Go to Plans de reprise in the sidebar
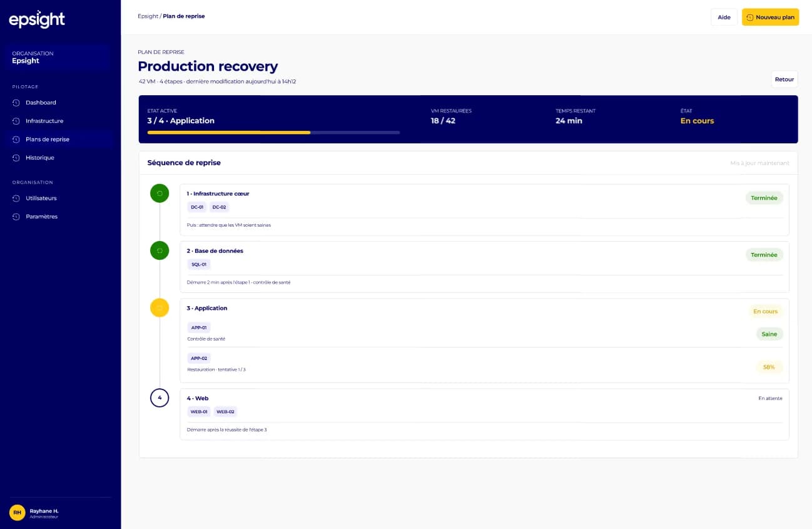This screenshot has width=812, height=529. [x=60, y=140]
